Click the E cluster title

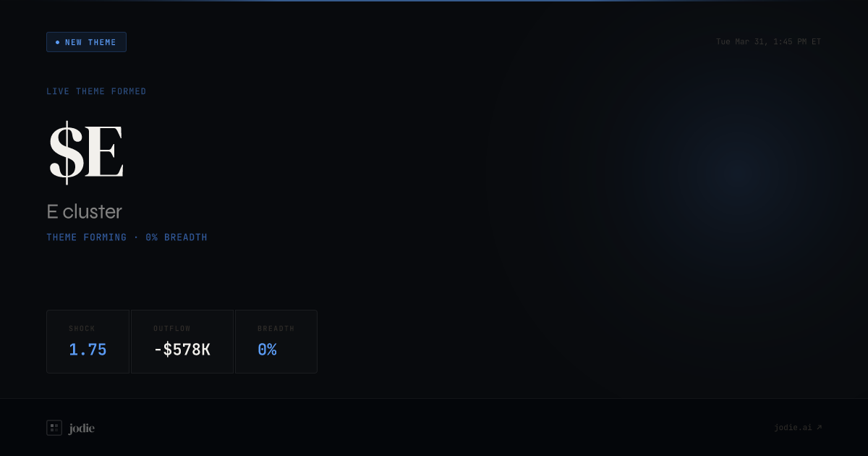coord(84,211)
